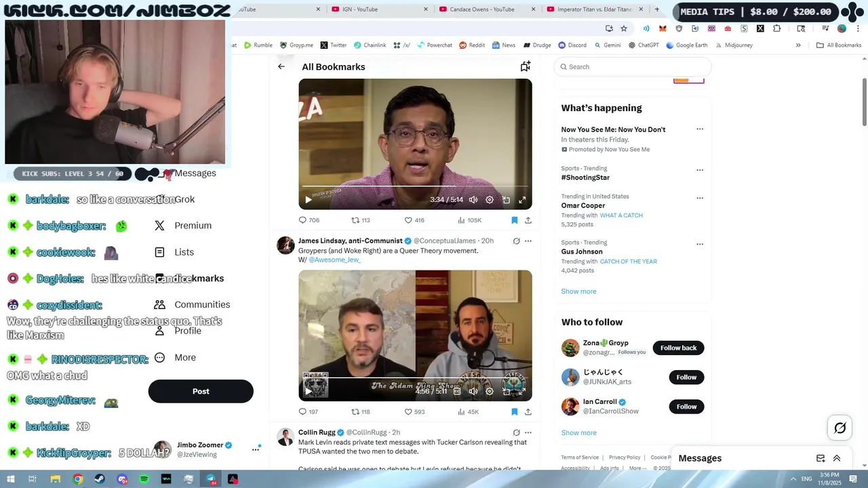
Task: Seek the second video's progress bar
Action: [415, 378]
